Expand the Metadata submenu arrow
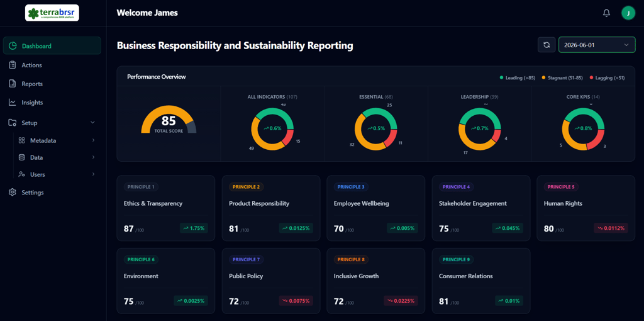The height and width of the screenshot is (321, 644). click(x=93, y=140)
